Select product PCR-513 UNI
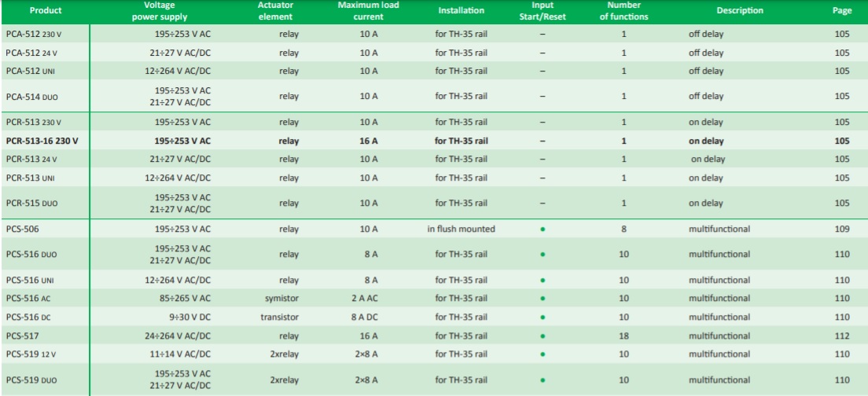Image resolution: width=868 pixels, height=396 pixels. (30, 178)
